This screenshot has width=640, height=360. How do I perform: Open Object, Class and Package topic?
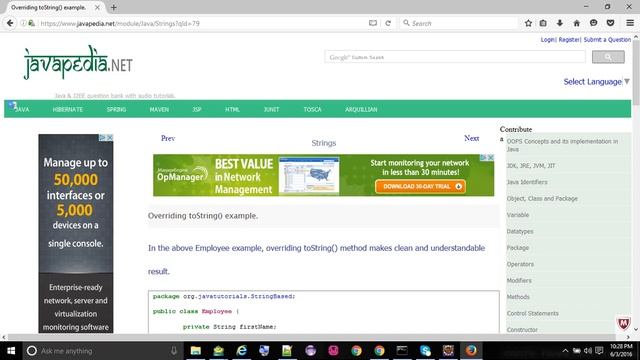(542, 198)
